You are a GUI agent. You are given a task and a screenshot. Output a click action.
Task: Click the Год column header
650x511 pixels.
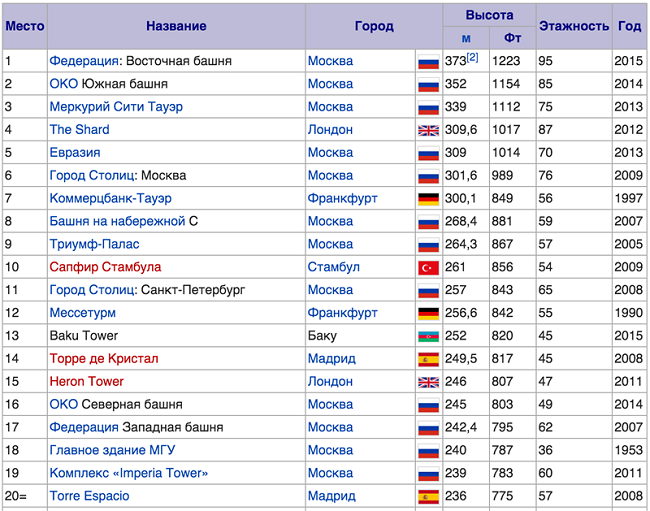point(629,26)
